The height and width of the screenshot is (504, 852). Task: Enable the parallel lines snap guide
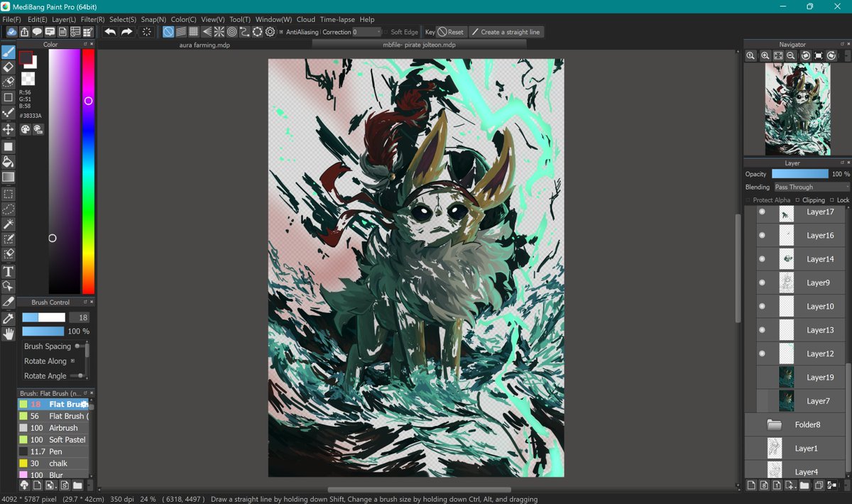click(181, 32)
